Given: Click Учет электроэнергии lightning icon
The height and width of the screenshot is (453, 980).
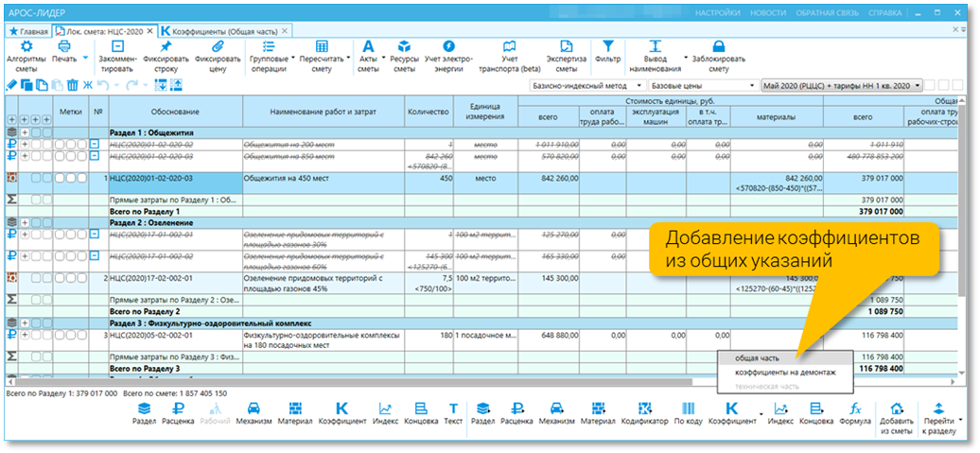Looking at the screenshot, I should (448, 46).
